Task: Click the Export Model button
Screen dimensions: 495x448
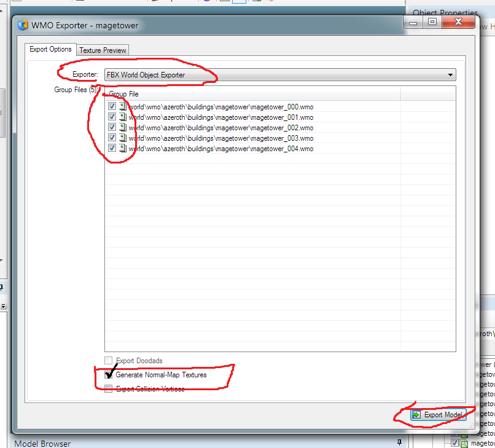Action: coord(438,415)
